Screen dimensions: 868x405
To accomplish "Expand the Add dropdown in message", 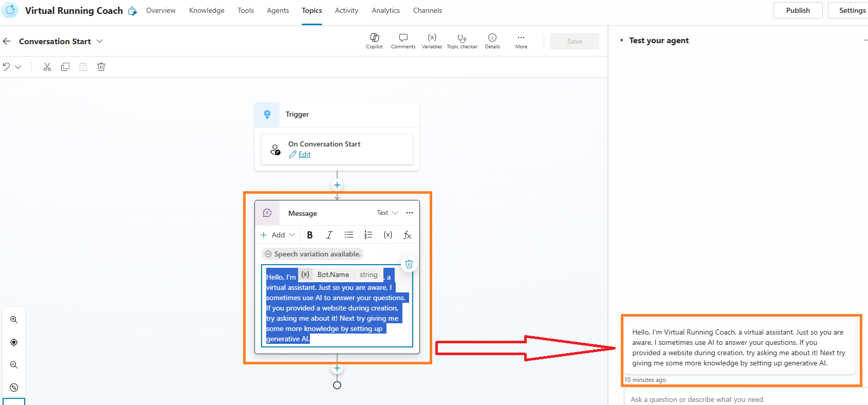I will pyautogui.click(x=278, y=235).
